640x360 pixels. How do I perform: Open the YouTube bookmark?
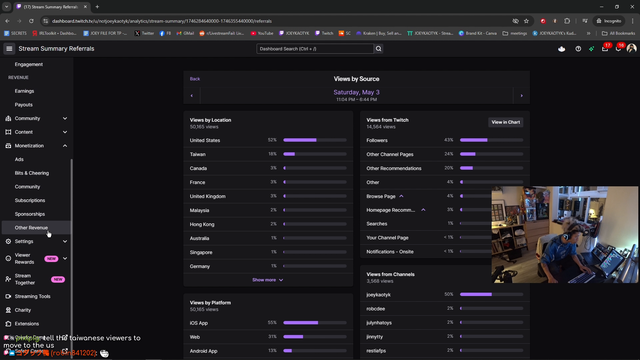point(262,33)
